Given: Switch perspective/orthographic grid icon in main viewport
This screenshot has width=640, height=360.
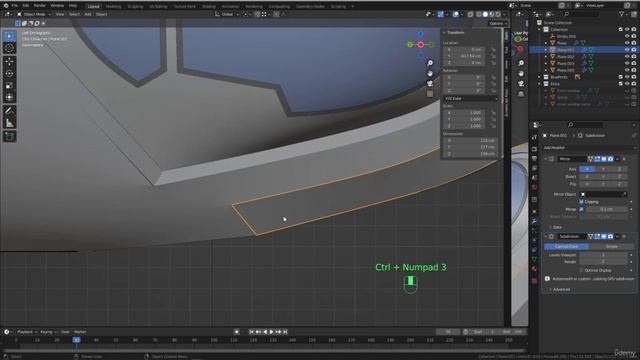Looking at the screenshot, I should click(430, 94).
